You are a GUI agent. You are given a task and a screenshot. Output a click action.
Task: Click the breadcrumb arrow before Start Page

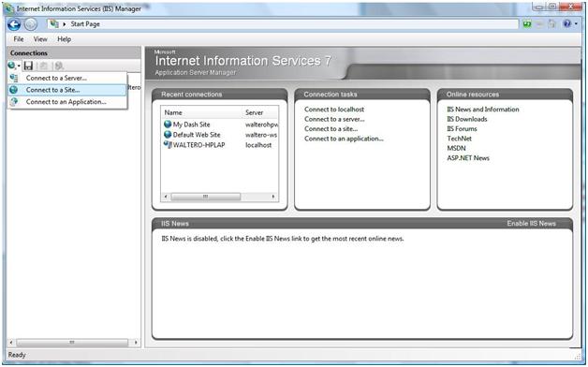[x=64, y=24]
